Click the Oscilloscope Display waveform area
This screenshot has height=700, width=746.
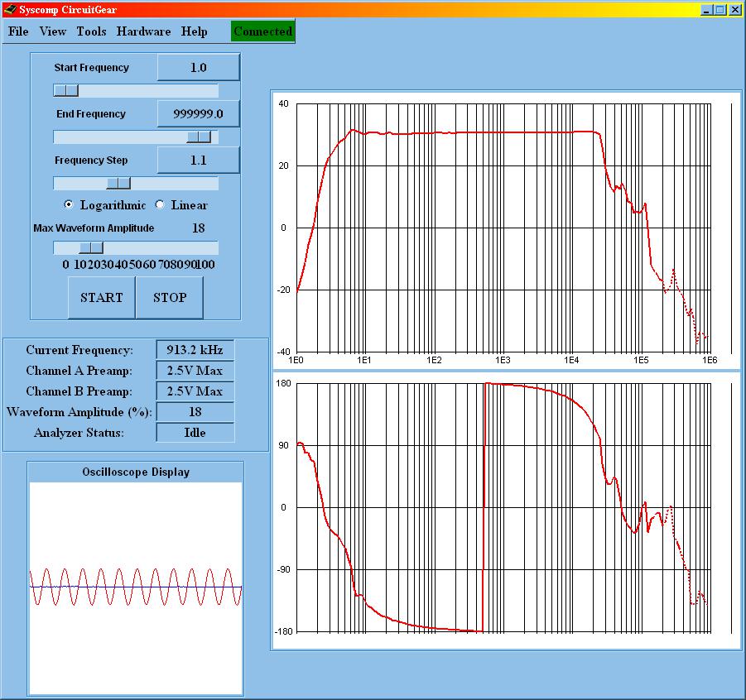click(136, 587)
